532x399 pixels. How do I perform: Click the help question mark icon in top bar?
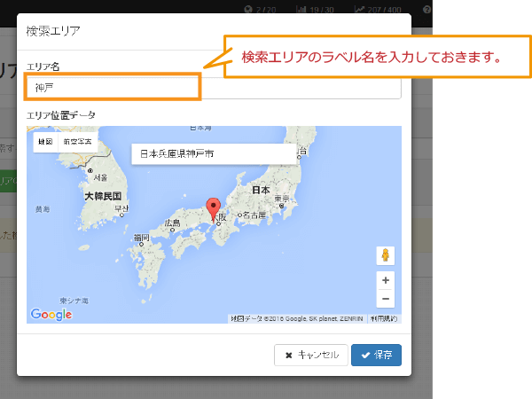(426, 10)
